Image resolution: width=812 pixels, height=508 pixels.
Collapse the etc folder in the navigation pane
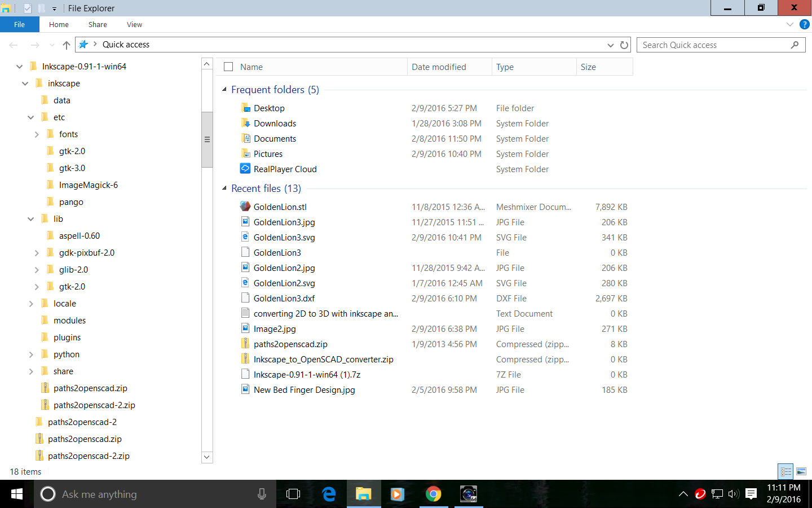[x=30, y=117]
